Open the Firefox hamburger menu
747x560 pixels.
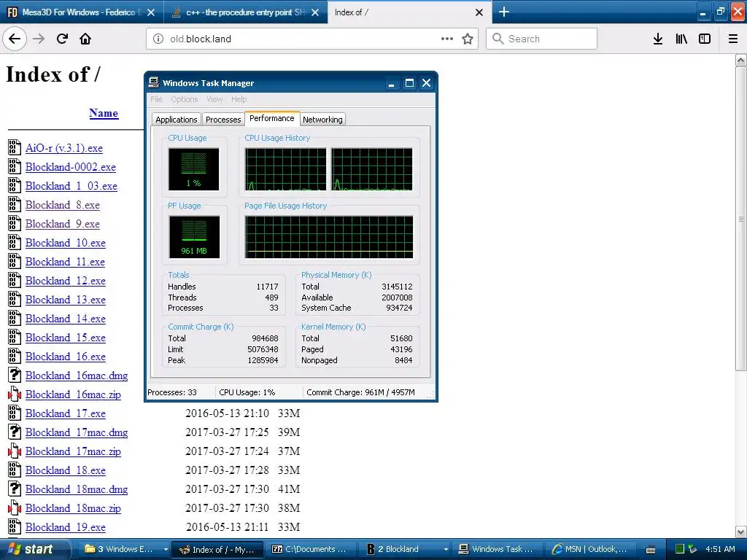coord(733,39)
